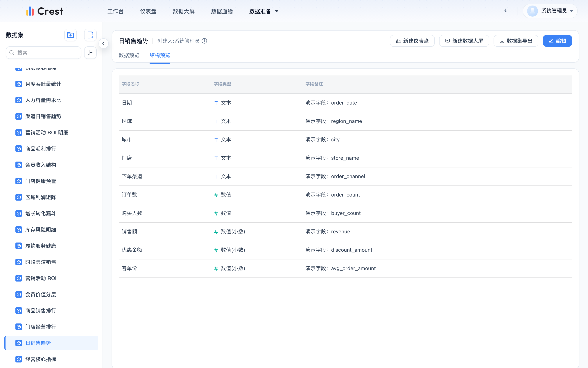Click the number type icon in 销售额 row
Viewport: 588px width, 368px height.
pos(216,232)
